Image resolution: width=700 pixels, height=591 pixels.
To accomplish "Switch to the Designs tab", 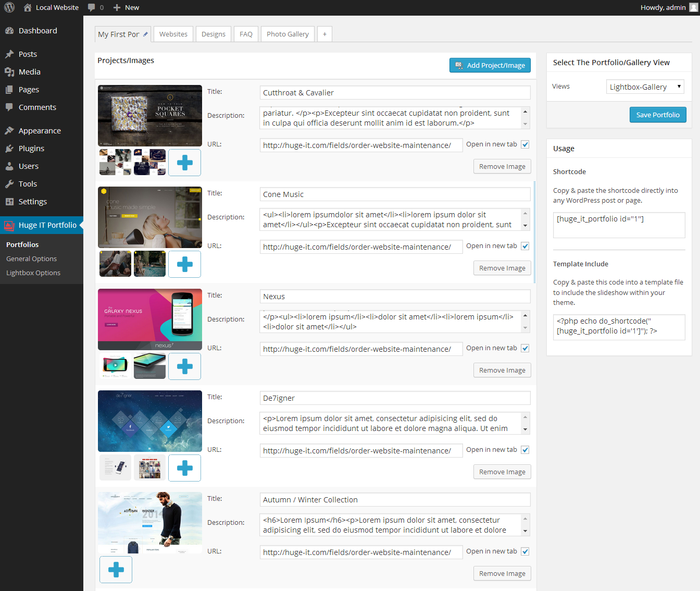I will pos(214,34).
